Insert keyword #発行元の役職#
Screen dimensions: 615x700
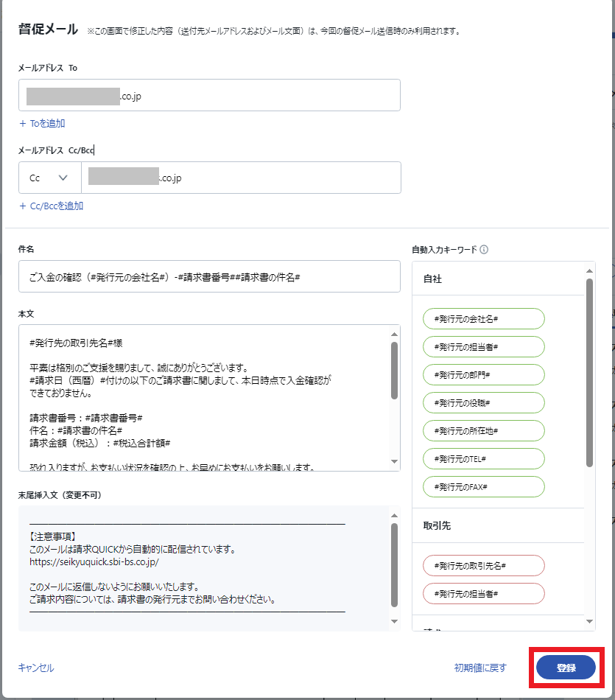484,402
